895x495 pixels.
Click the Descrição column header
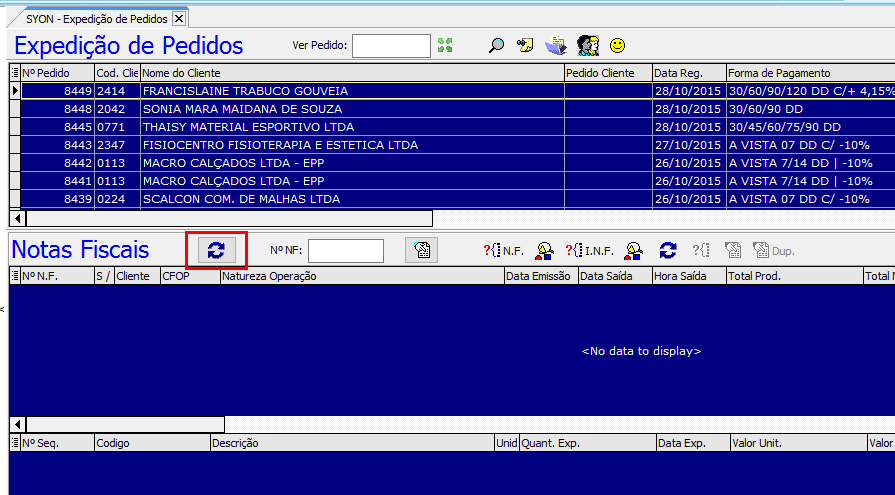352,443
